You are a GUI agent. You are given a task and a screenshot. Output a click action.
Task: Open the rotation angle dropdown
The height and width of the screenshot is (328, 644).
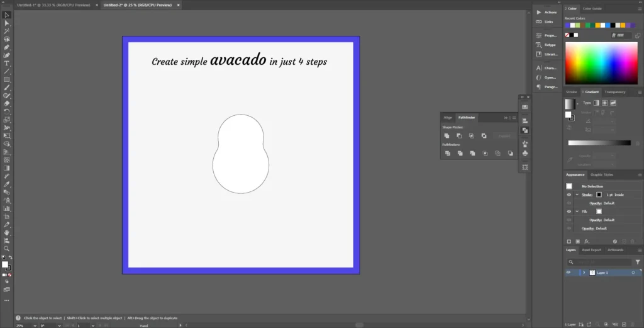(x=60, y=325)
